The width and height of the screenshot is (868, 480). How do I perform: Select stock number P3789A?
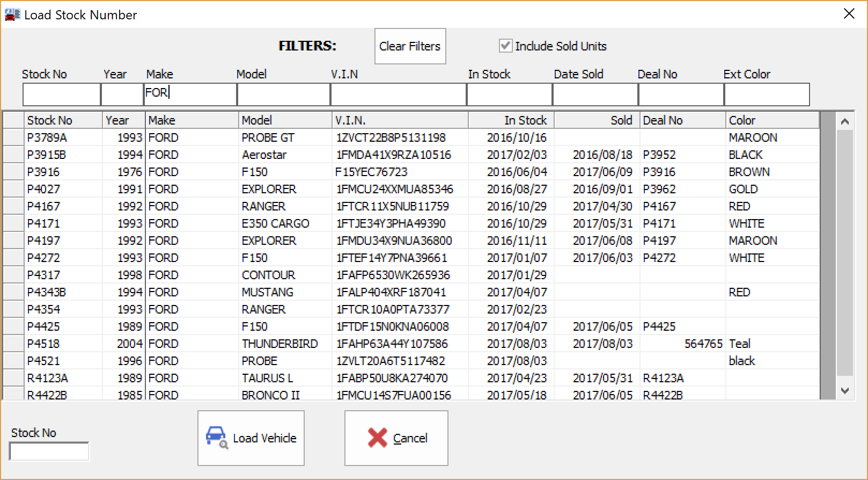click(x=47, y=137)
